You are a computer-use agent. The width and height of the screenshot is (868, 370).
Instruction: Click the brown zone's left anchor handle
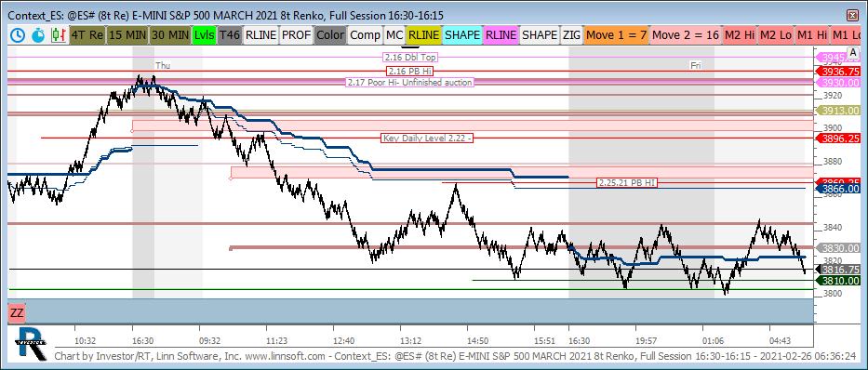(231, 248)
